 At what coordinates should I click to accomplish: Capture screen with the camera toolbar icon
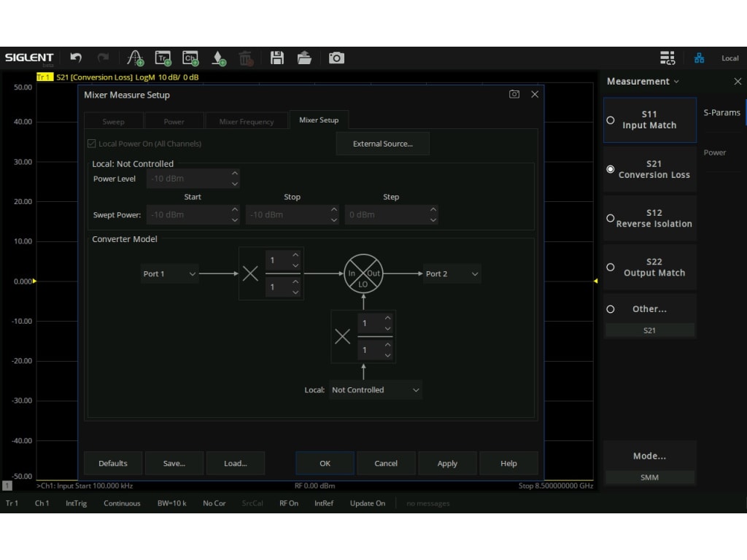coord(335,58)
